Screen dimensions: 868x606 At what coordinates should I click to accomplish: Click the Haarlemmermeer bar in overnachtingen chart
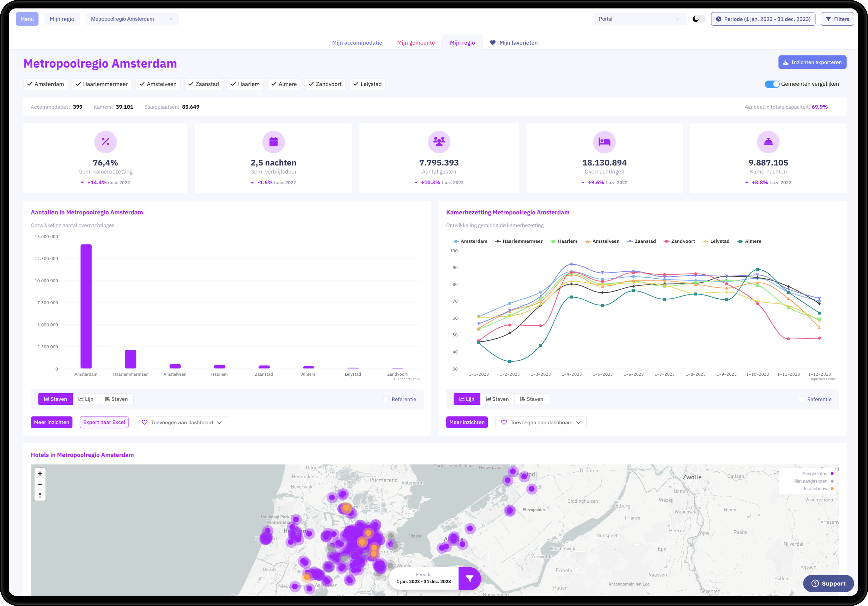tap(130, 359)
